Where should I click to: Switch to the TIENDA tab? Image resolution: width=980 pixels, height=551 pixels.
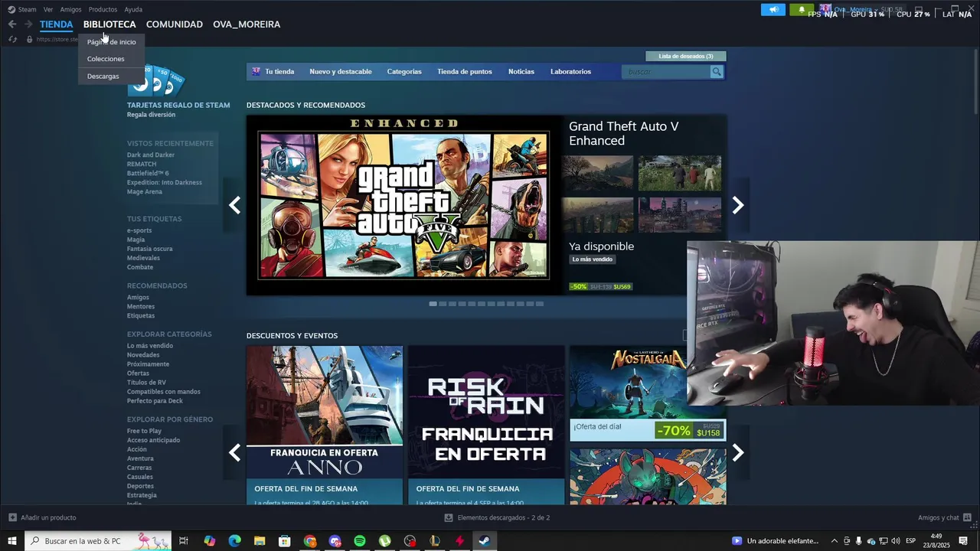pyautogui.click(x=57, y=24)
